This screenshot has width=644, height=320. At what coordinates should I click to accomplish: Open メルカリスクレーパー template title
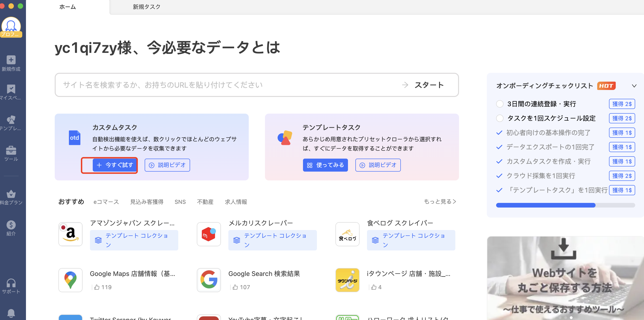(261, 223)
